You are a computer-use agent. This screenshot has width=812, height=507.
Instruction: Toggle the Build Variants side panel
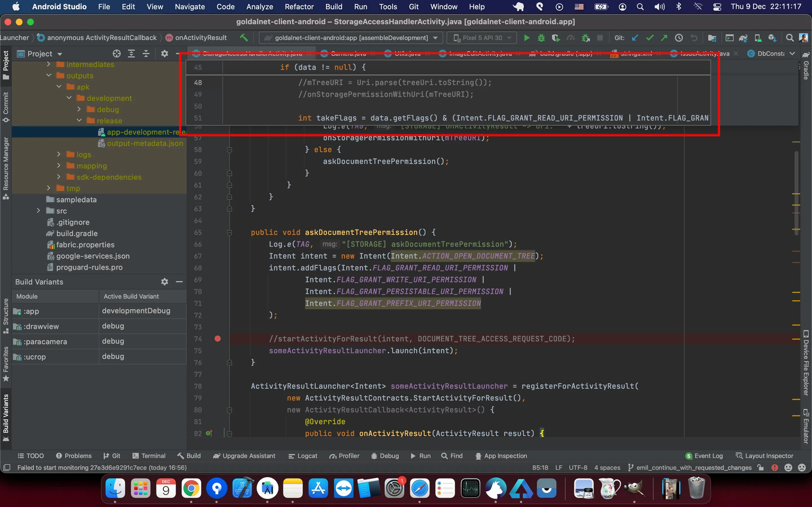click(x=6, y=417)
